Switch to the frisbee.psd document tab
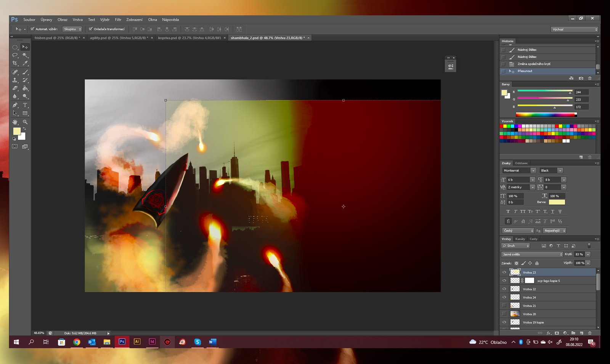Viewport: 610px width, 364px height. click(x=57, y=38)
